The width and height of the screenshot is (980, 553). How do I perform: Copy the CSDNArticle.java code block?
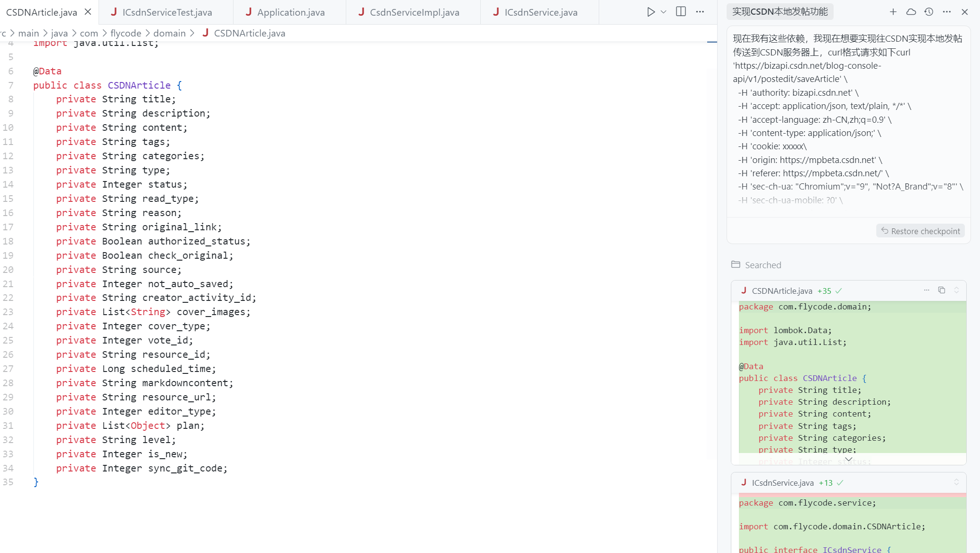click(x=942, y=290)
